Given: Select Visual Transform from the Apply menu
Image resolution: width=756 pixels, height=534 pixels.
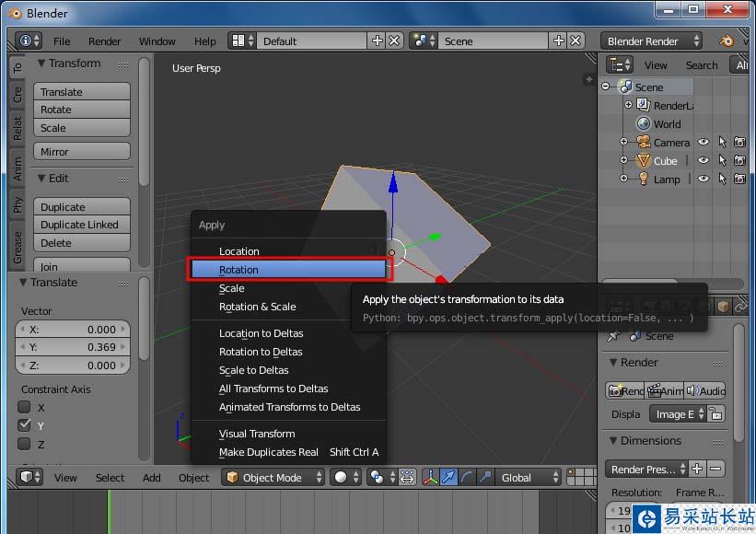Looking at the screenshot, I should click(x=257, y=434).
